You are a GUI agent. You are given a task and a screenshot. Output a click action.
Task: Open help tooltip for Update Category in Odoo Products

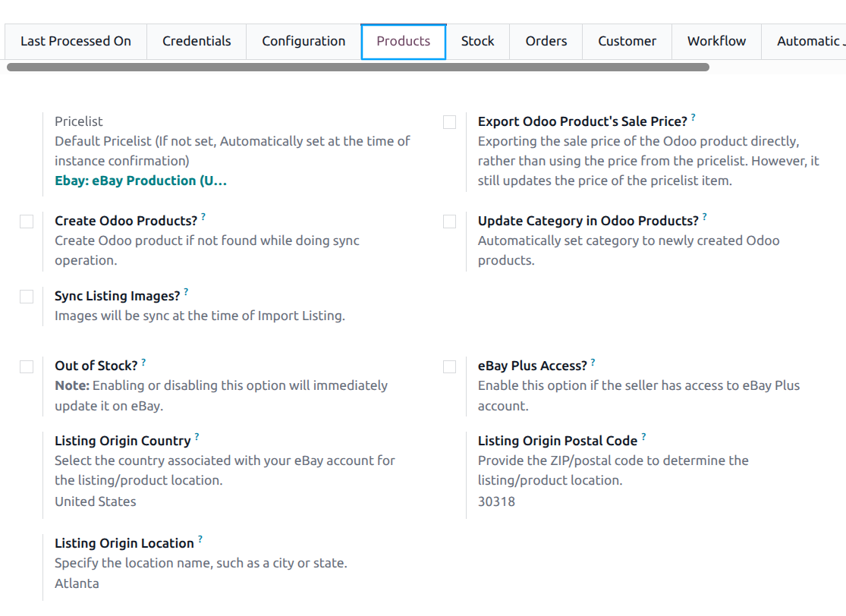click(x=705, y=216)
